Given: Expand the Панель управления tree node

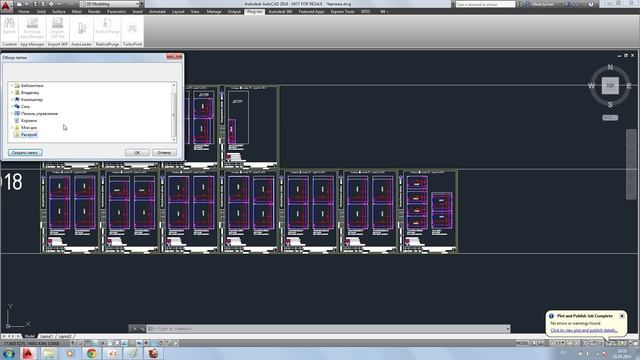Looking at the screenshot, I should pyautogui.click(x=11, y=113).
